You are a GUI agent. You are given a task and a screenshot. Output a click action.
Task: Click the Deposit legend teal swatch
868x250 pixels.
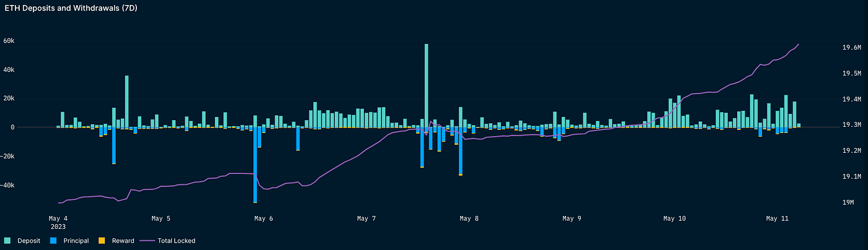pos(7,241)
